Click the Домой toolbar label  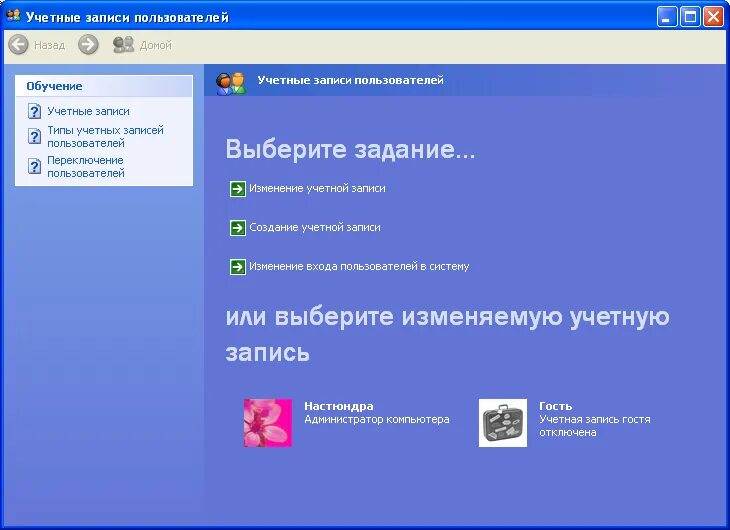pos(155,45)
